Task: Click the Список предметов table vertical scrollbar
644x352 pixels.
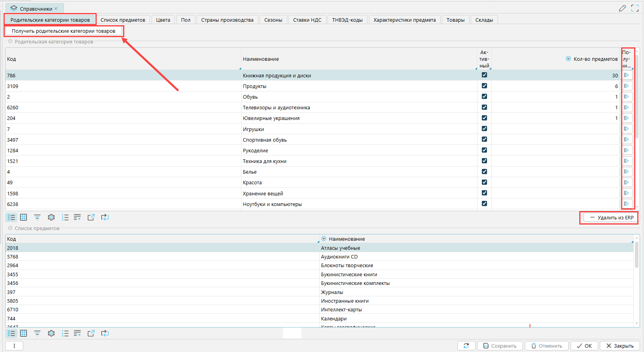Action: coord(637,255)
